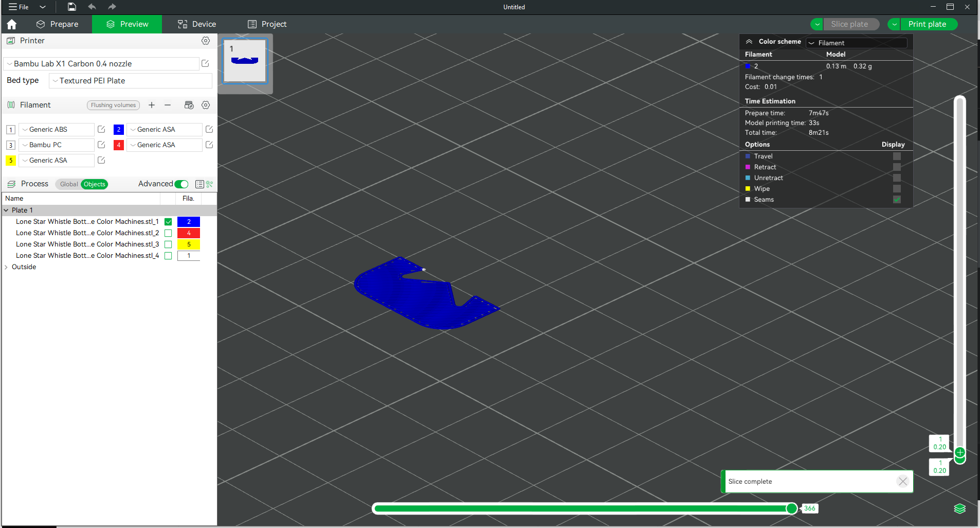The image size is (980, 528).
Task: Edit the Bambu Lab X1 Carbon printer preset
Action: (205, 64)
